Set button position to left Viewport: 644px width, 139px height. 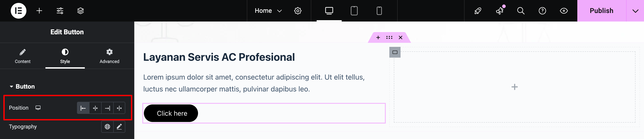(83, 108)
